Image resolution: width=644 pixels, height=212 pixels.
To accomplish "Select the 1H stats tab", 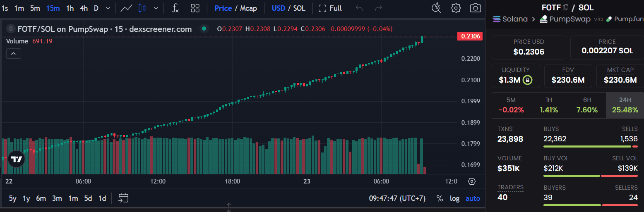I will 549,105.
